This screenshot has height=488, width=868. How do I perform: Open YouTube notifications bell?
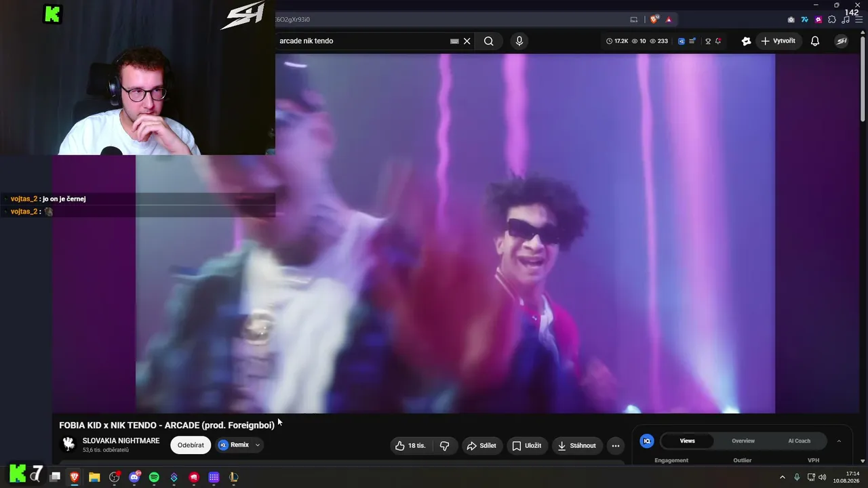[x=815, y=41]
